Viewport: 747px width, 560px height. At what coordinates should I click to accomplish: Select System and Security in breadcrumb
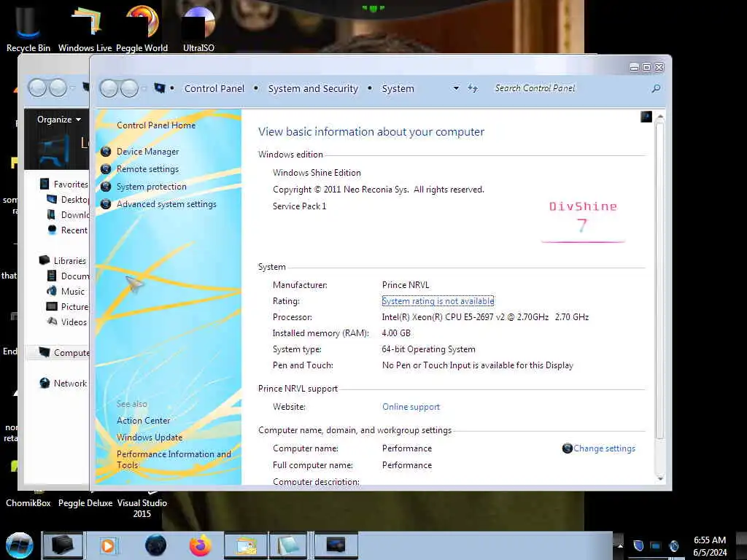tap(313, 88)
